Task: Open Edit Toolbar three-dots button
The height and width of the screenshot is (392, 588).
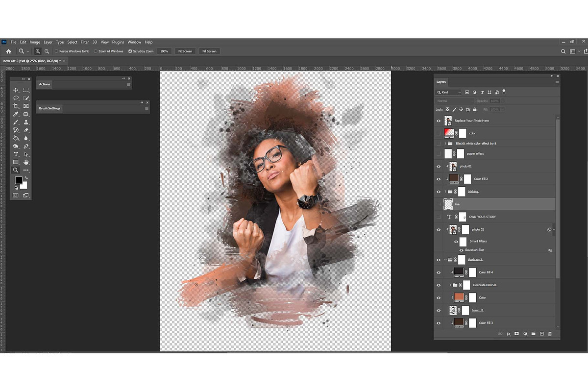Action: [26, 170]
